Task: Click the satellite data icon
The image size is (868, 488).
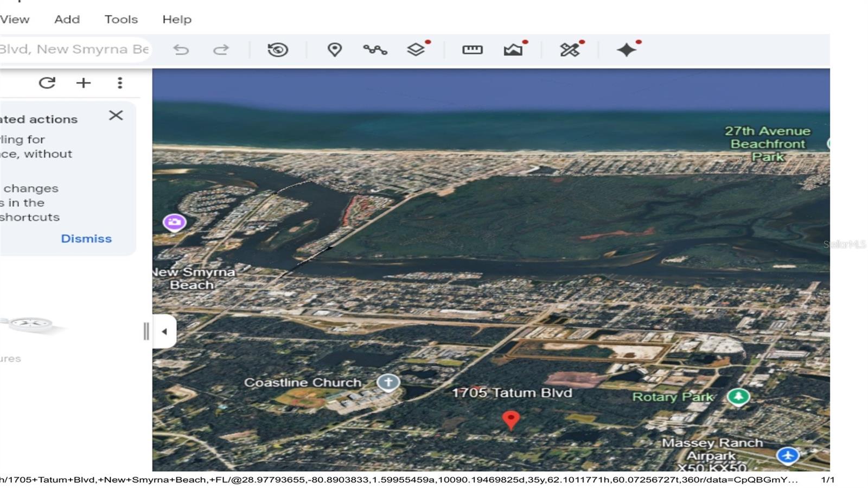Action: [570, 50]
